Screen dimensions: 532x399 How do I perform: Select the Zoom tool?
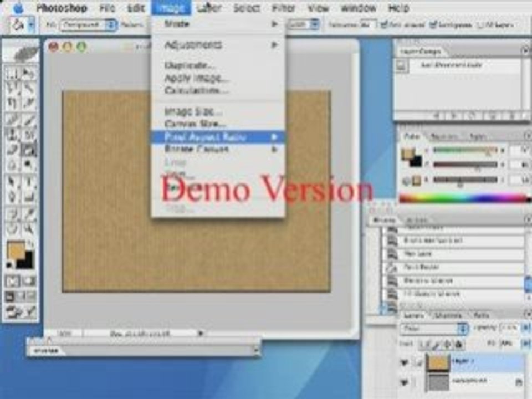coord(29,229)
